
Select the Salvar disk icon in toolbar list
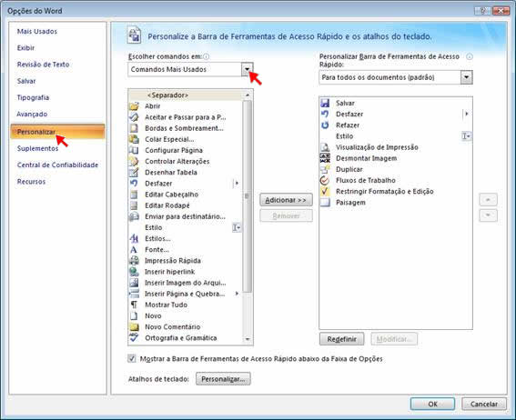click(x=325, y=103)
